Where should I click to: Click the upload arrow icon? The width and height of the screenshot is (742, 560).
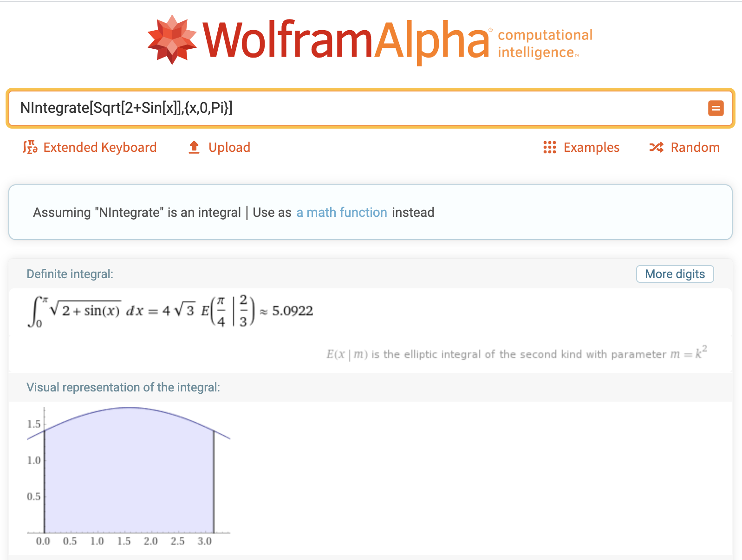click(194, 147)
